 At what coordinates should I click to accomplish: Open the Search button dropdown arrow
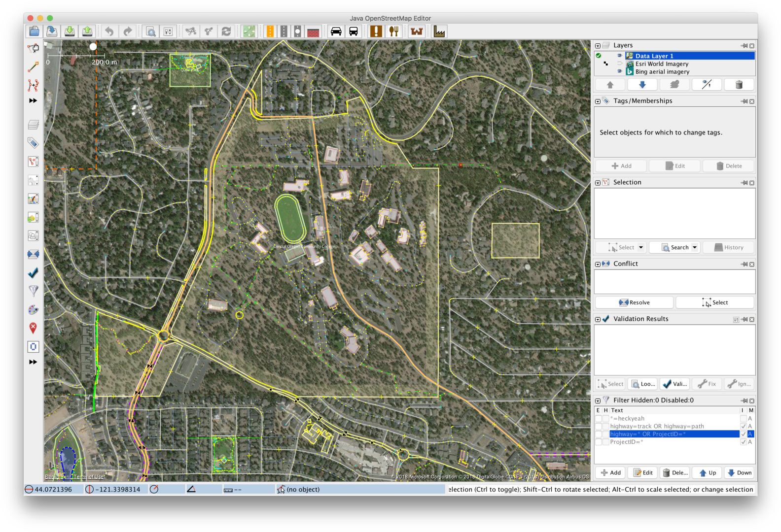695,247
